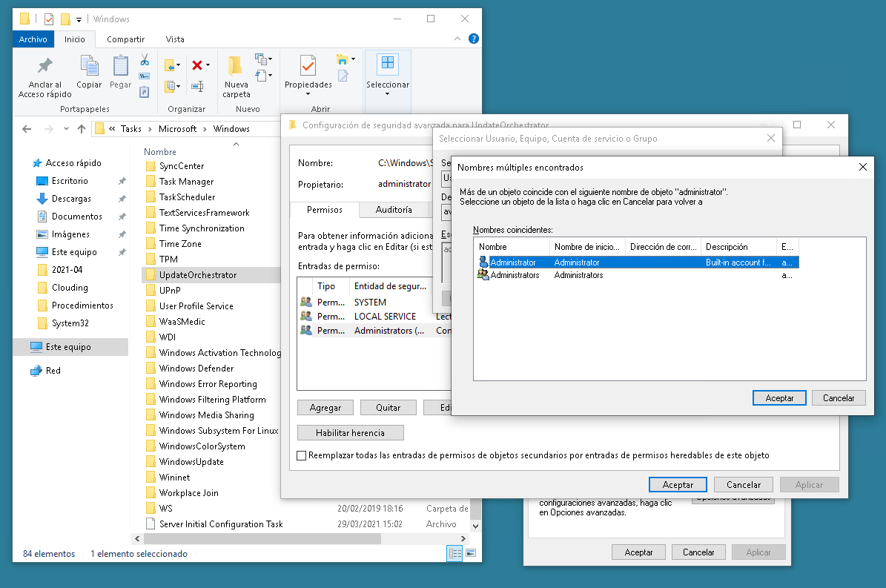
Task: Click the red X delete icon
Action: point(197,65)
